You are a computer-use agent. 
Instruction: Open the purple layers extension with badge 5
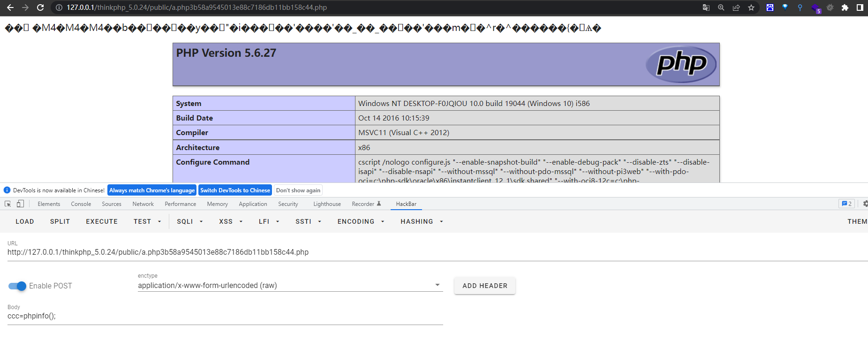pos(816,8)
